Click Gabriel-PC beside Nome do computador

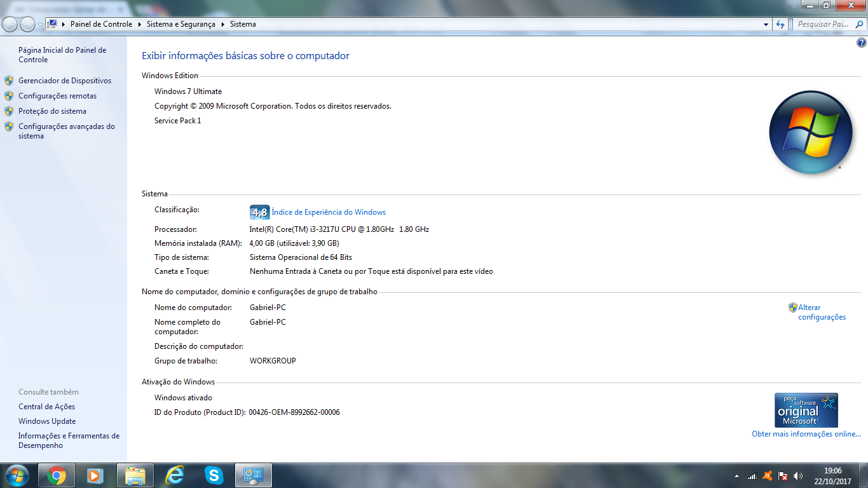268,308
